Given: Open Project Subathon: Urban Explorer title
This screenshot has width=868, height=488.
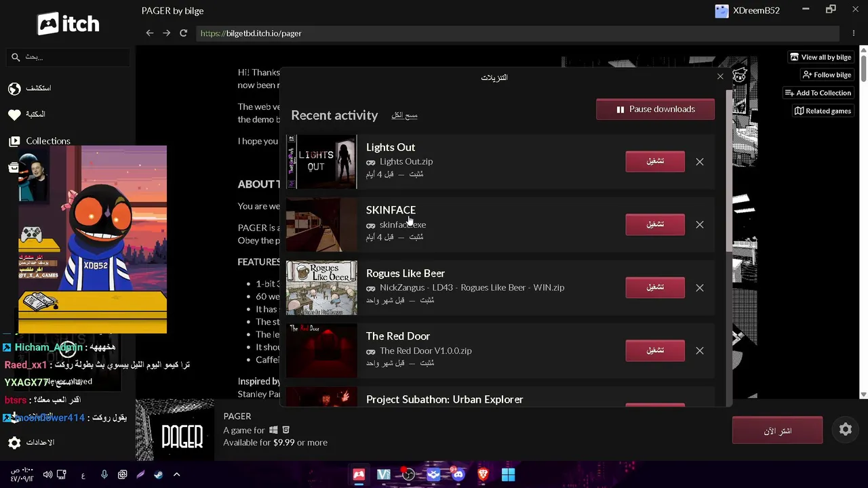Looking at the screenshot, I should [x=445, y=399].
